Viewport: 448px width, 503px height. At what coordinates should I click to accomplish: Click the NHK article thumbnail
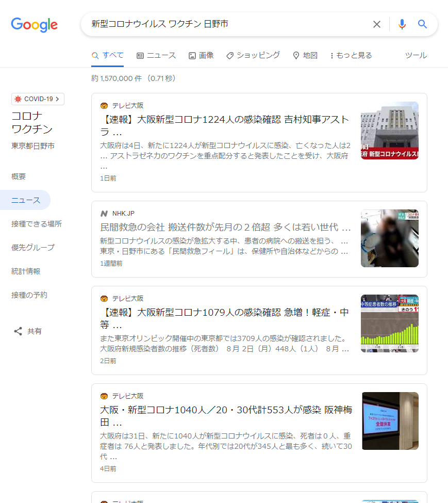point(390,238)
